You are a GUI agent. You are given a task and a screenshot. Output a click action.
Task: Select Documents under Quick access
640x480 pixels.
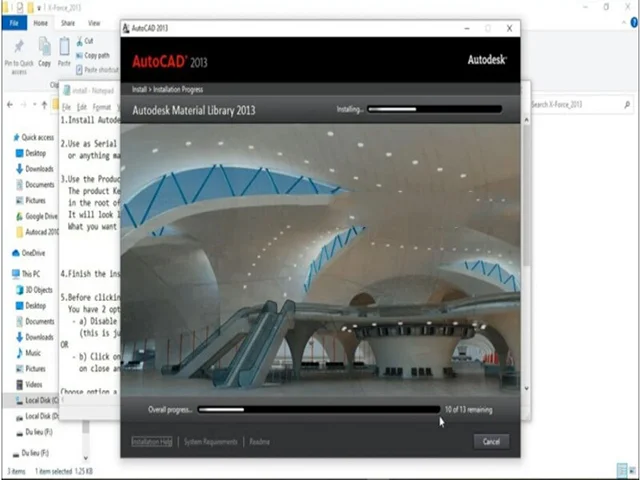pyautogui.click(x=35, y=184)
